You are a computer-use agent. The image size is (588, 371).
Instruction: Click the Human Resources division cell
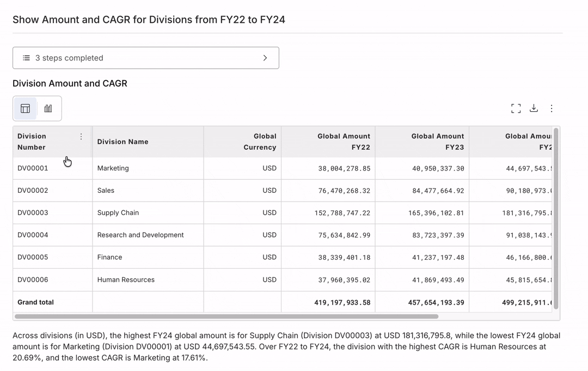click(x=126, y=280)
